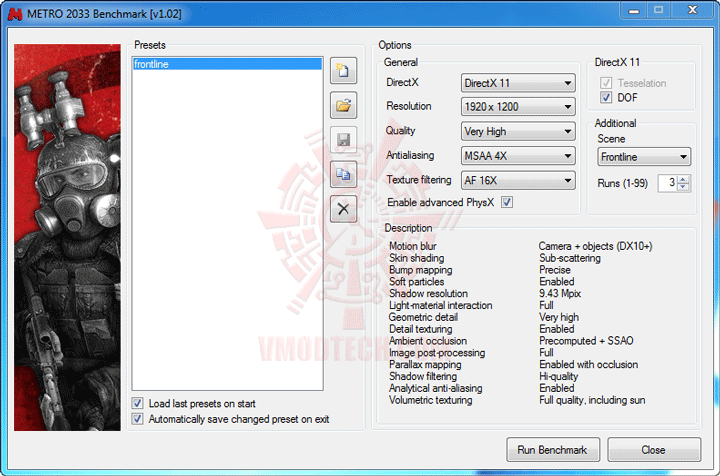Toggle the Tesselation checkbox
The image size is (720, 476).
[606, 83]
